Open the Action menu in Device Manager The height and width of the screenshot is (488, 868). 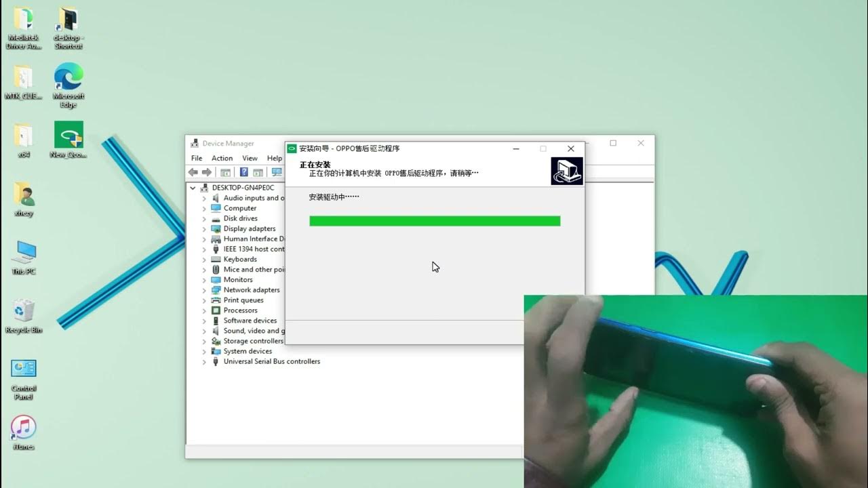tap(222, 158)
